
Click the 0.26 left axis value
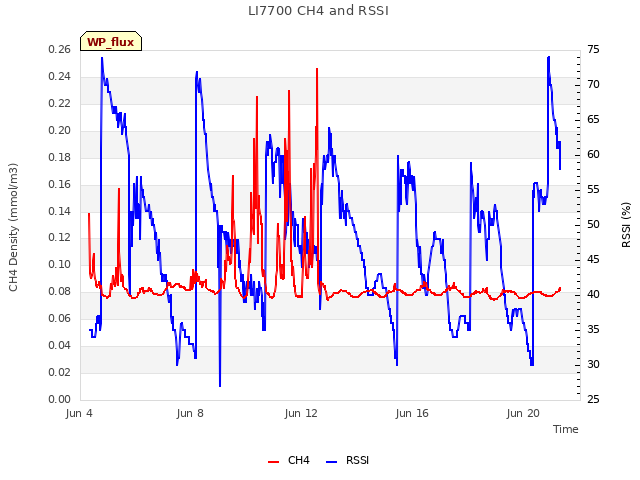[x=60, y=49]
